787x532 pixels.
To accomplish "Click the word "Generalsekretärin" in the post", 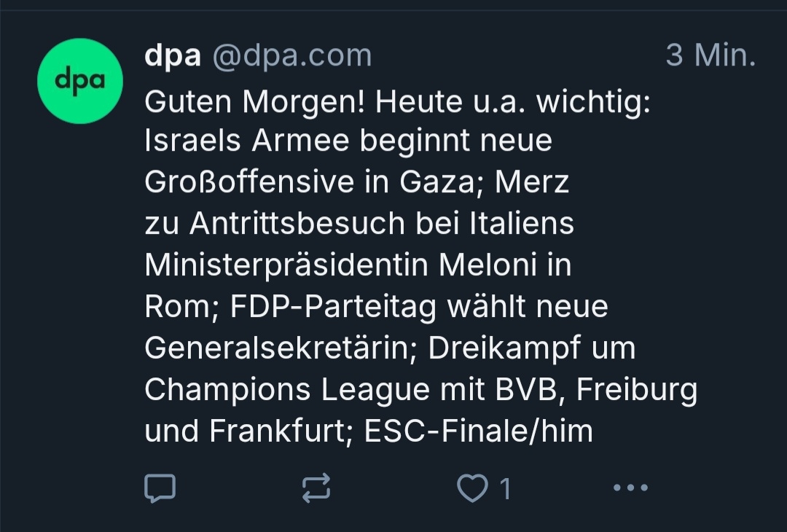I will coord(280,348).
